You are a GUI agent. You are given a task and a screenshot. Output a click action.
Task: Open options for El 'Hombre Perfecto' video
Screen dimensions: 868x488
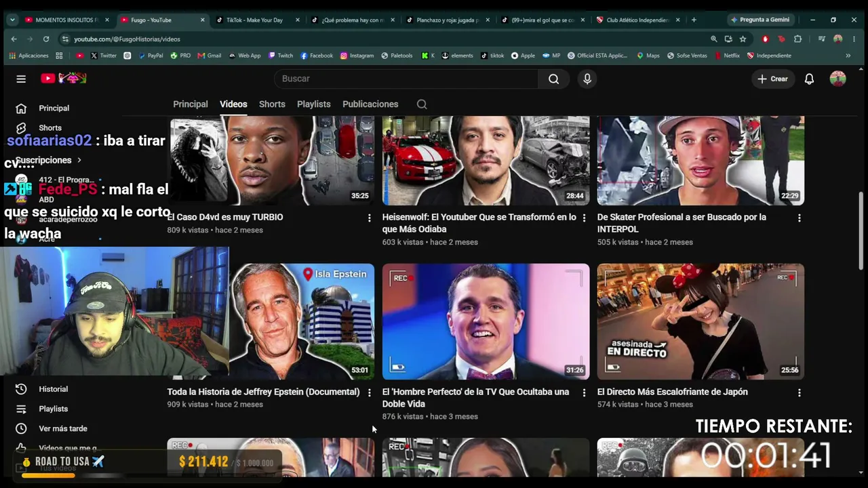pyautogui.click(x=584, y=392)
